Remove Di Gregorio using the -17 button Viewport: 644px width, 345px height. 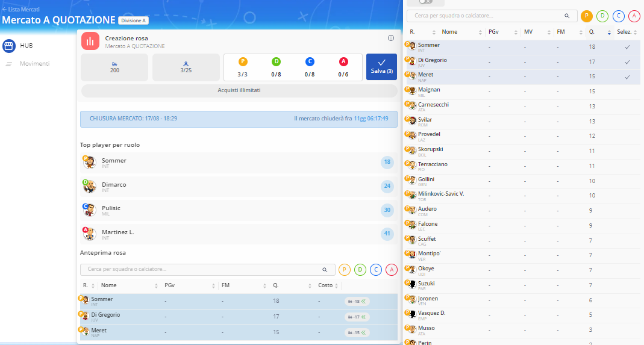[357, 317]
